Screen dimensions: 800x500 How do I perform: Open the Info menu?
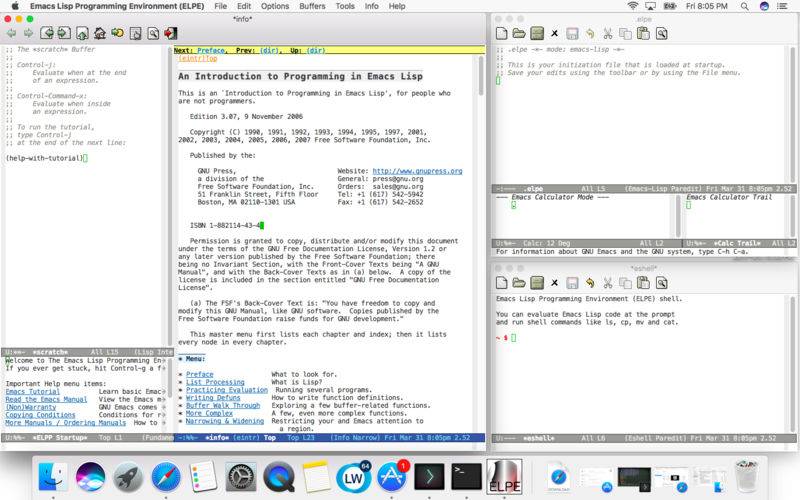pyautogui.click(x=371, y=6)
